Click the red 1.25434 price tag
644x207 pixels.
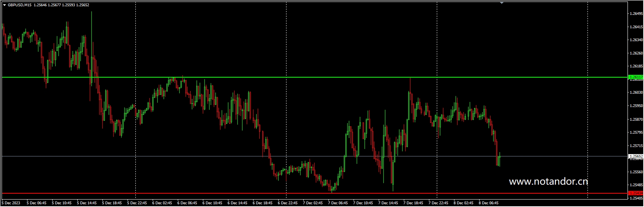coord(636,193)
